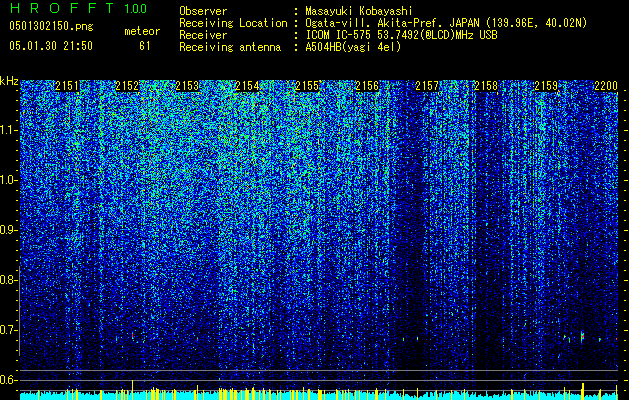Click the A504HB(yagi 4el) antenna text
Image resolution: width=629 pixels, height=400 pixels.
coord(353,47)
